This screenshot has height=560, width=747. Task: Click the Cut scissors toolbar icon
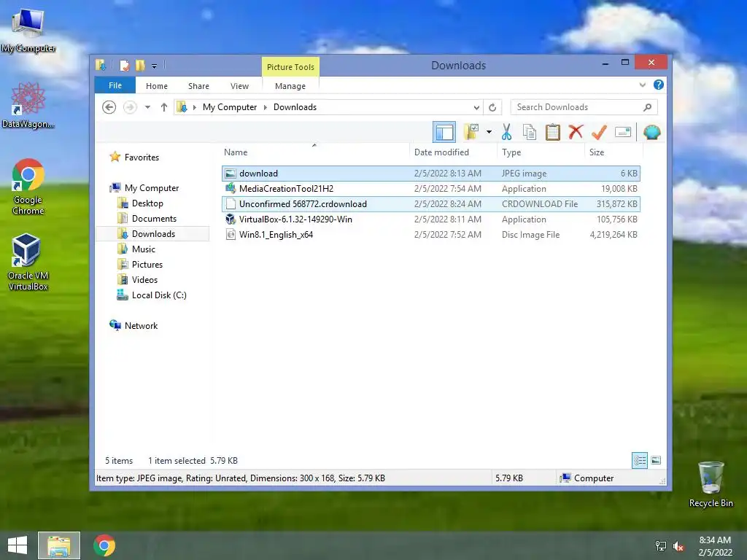point(506,132)
